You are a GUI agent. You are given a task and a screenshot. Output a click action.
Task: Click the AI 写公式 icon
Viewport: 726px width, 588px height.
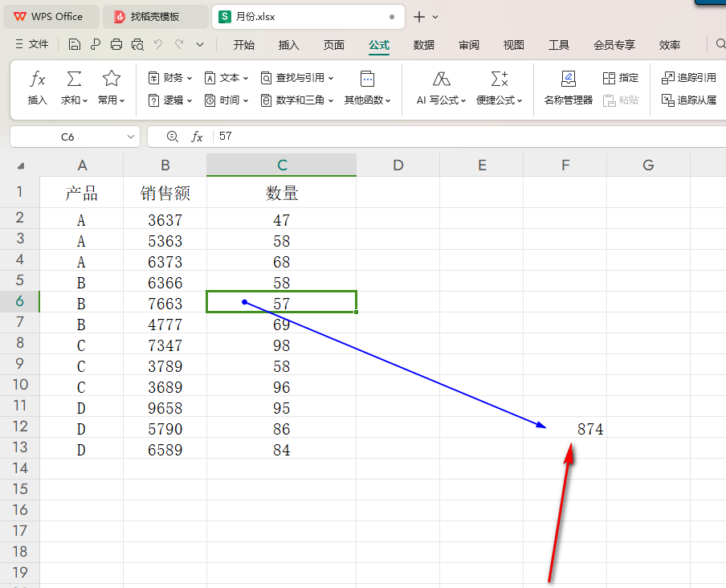pos(441,79)
